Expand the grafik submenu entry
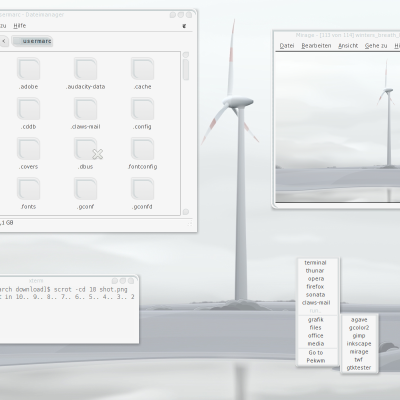This screenshot has width=400, height=400. [315, 320]
